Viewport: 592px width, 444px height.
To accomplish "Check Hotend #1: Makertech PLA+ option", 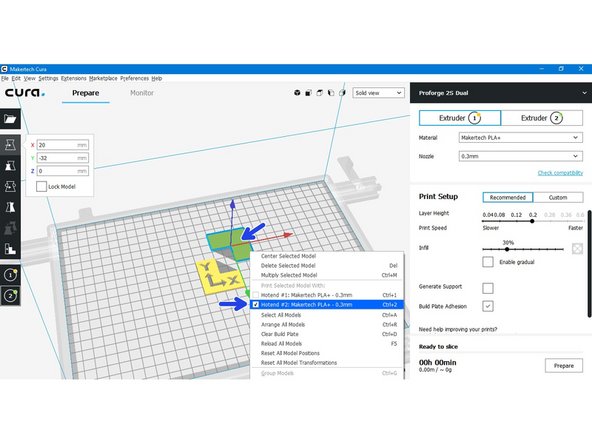I will tap(327, 295).
